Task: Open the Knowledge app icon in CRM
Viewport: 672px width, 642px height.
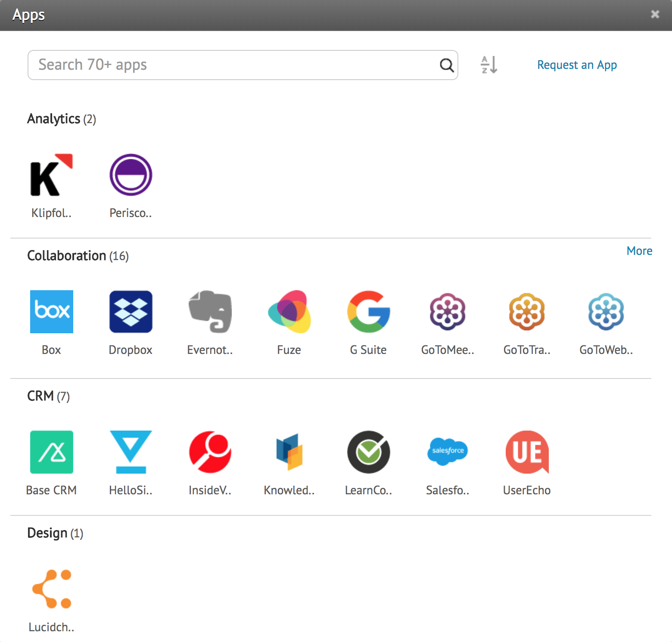Action: [289, 452]
